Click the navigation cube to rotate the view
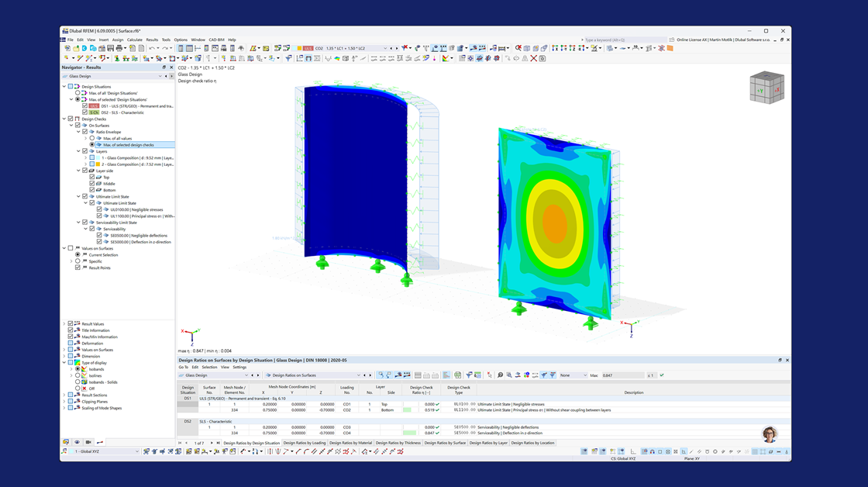Screen dimensions: 868x487 (766, 87)
